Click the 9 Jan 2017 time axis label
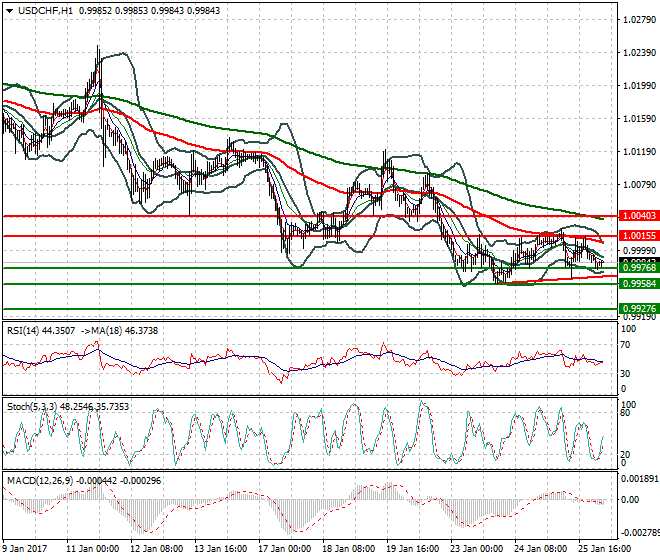This screenshot has height=560, width=660. pos(25,549)
